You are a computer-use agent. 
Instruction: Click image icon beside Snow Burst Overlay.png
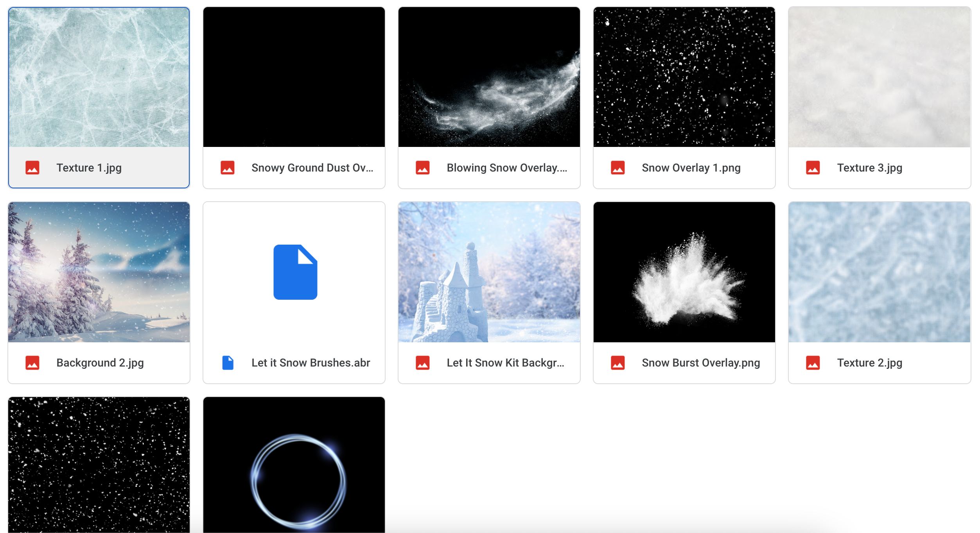(x=618, y=363)
